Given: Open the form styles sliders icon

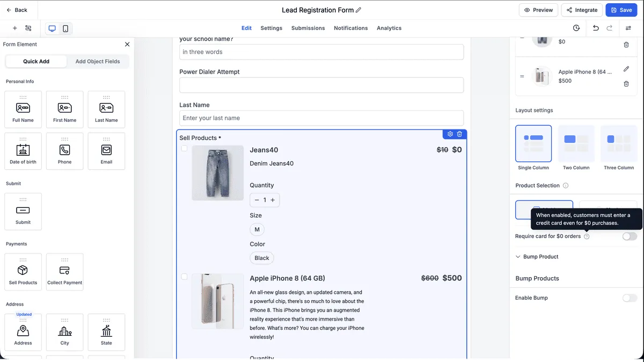Looking at the screenshot, I should tap(628, 28).
